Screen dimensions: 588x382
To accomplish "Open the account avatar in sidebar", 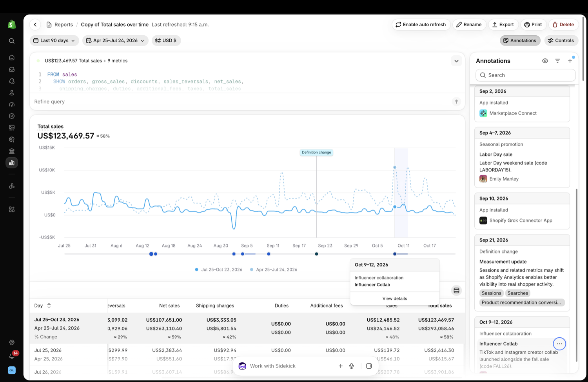I will (12, 370).
